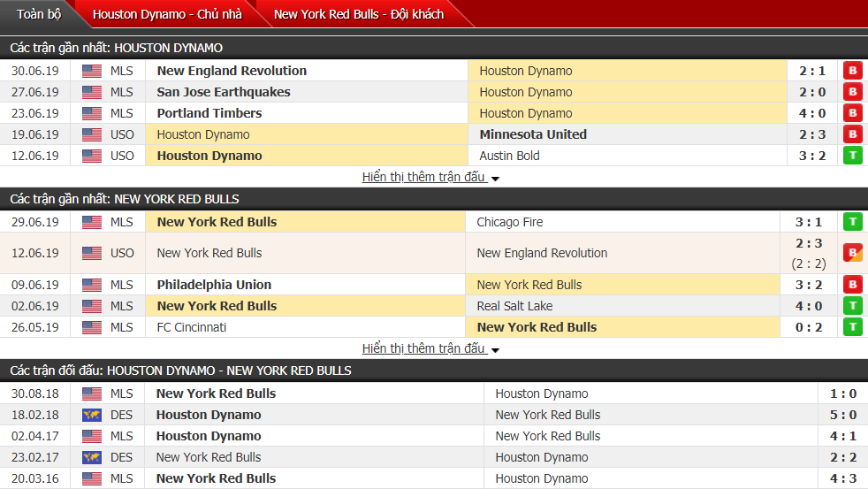Open Real Salt Lake team link
Screen dimensions: 868x489
coord(514,306)
